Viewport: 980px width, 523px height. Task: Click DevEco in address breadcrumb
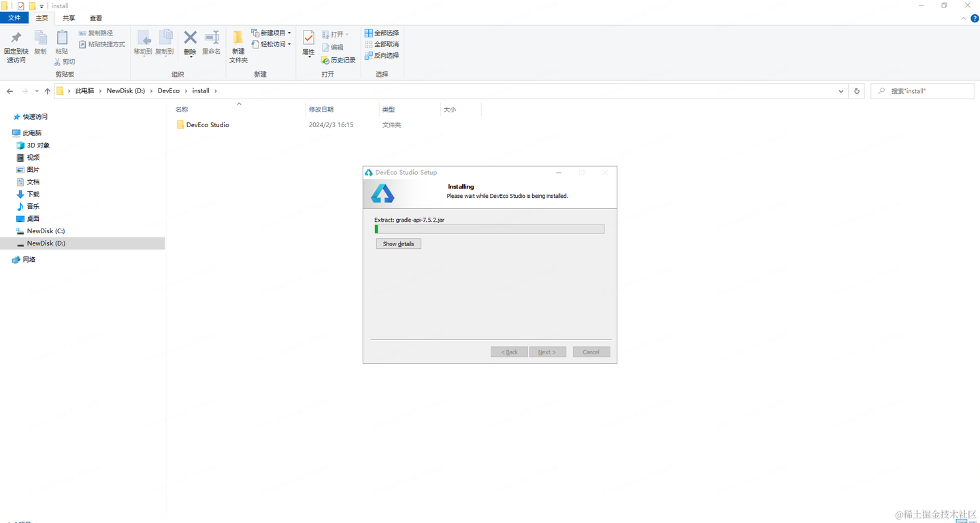coord(169,90)
